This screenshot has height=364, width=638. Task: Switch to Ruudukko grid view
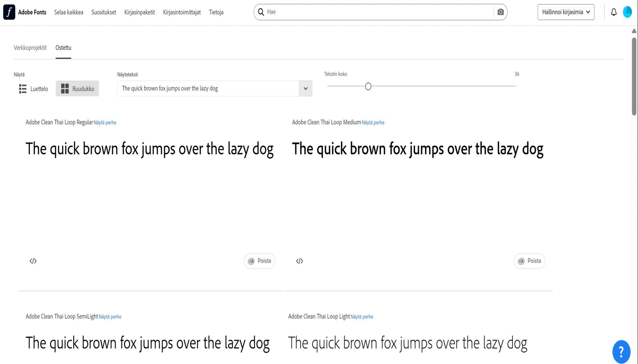[x=77, y=89]
